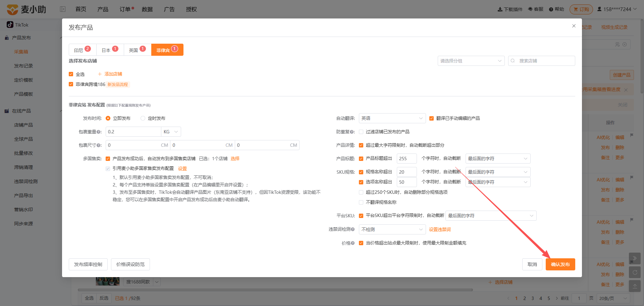Click the 麦小助 logo icon

click(x=12, y=9)
